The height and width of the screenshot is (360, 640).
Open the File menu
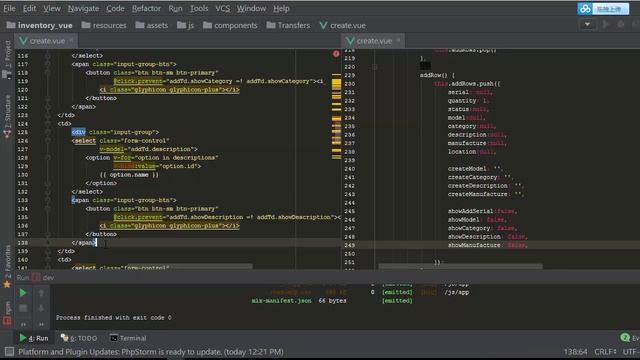coord(9,8)
